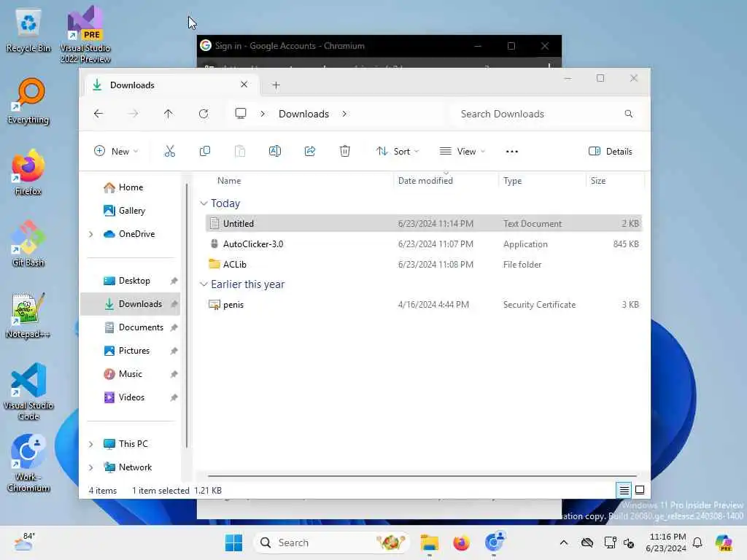Switch to details list view icon in status bar

(x=624, y=490)
